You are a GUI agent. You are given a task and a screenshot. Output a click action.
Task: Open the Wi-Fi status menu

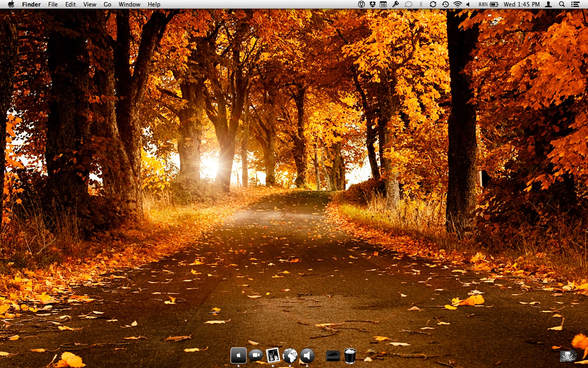point(458,4)
